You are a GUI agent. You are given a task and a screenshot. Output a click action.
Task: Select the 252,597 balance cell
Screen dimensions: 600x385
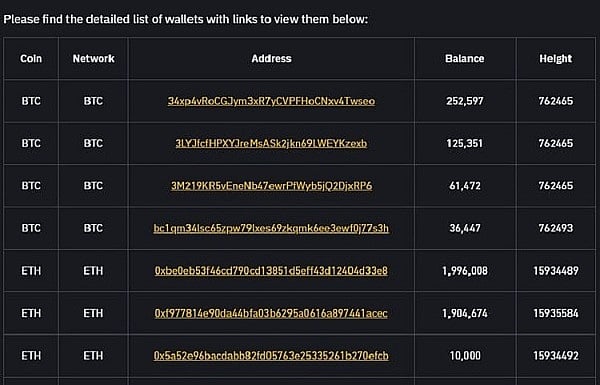pos(465,101)
